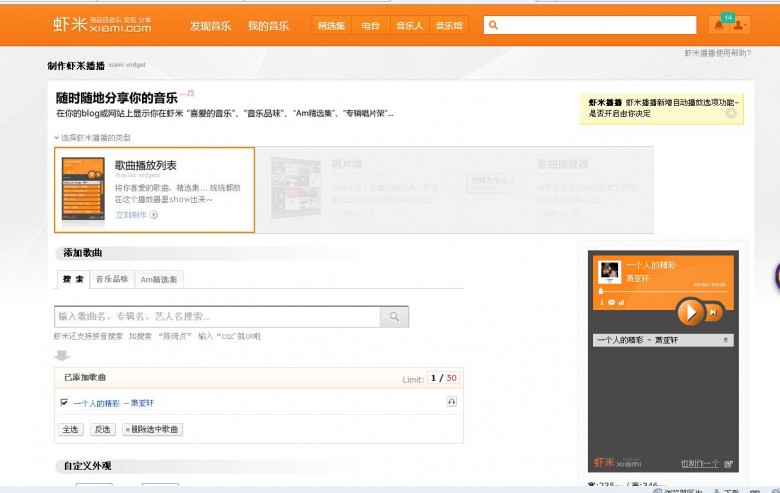Select the 歌曲播放列表 widget type card
Image resolution: width=780 pixels, height=493 pixels.
(155, 190)
